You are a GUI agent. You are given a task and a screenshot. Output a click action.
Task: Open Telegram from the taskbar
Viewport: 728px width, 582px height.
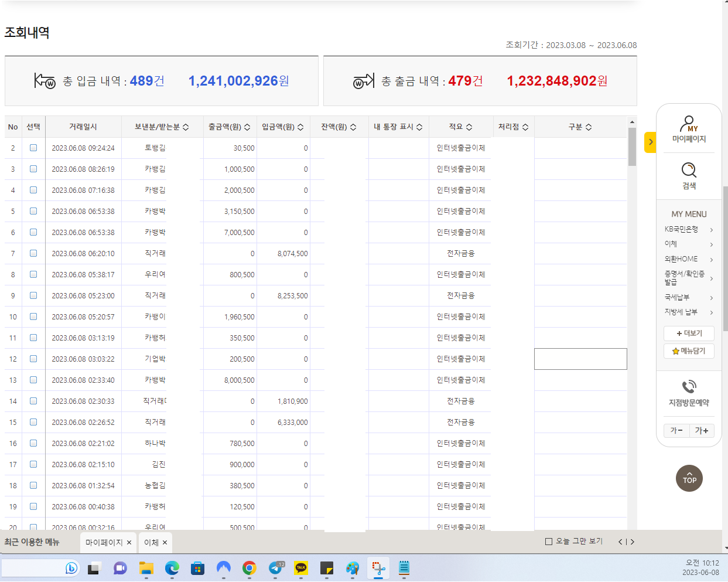(275, 568)
